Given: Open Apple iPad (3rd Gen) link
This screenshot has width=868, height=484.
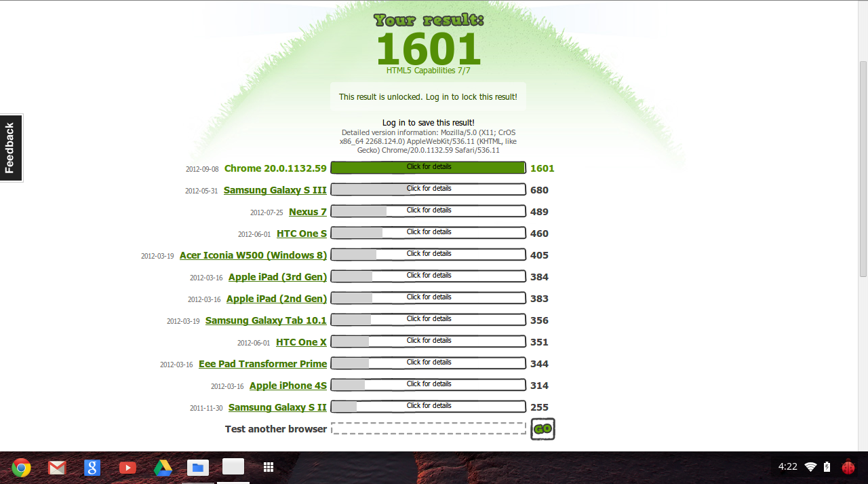Looking at the screenshot, I should click(x=277, y=277).
